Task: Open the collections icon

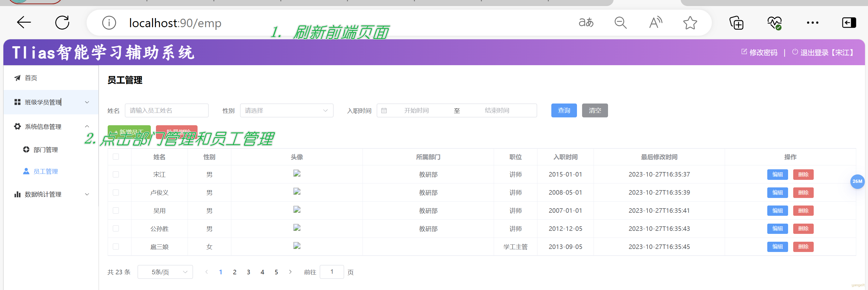Action: [736, 23]
